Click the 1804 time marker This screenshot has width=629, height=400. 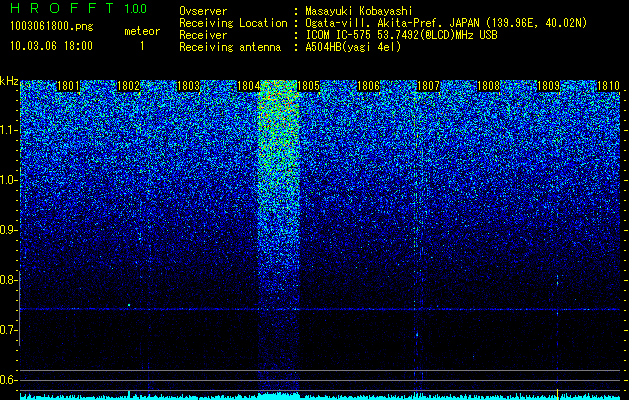pos(248,86)
